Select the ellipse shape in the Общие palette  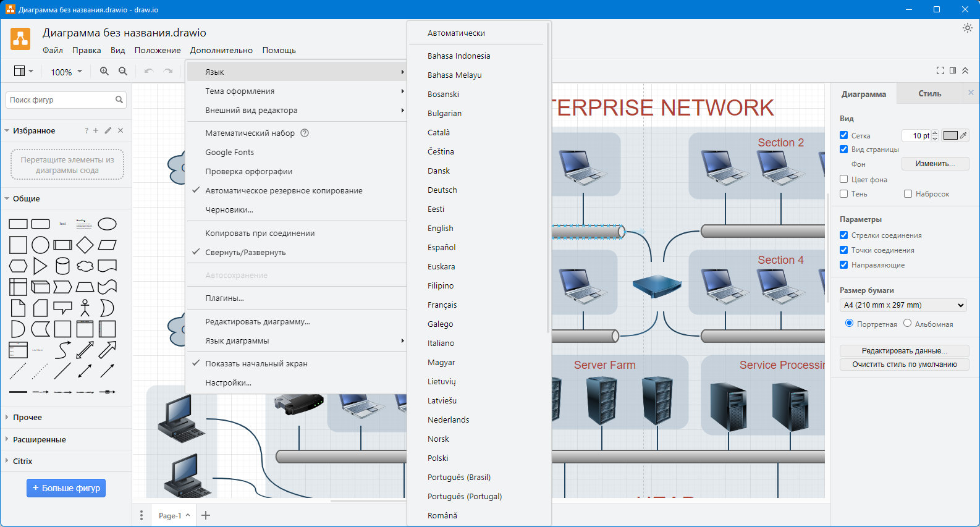(107, 224)
